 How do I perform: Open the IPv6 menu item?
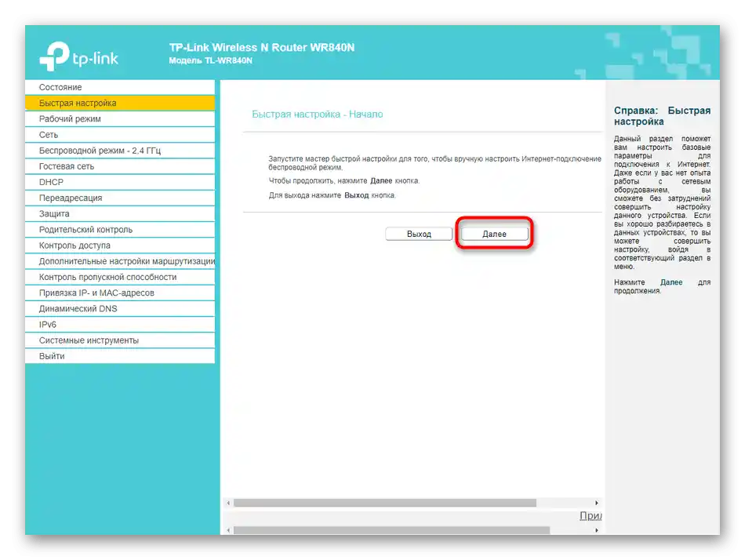click(x=120, y=325)
